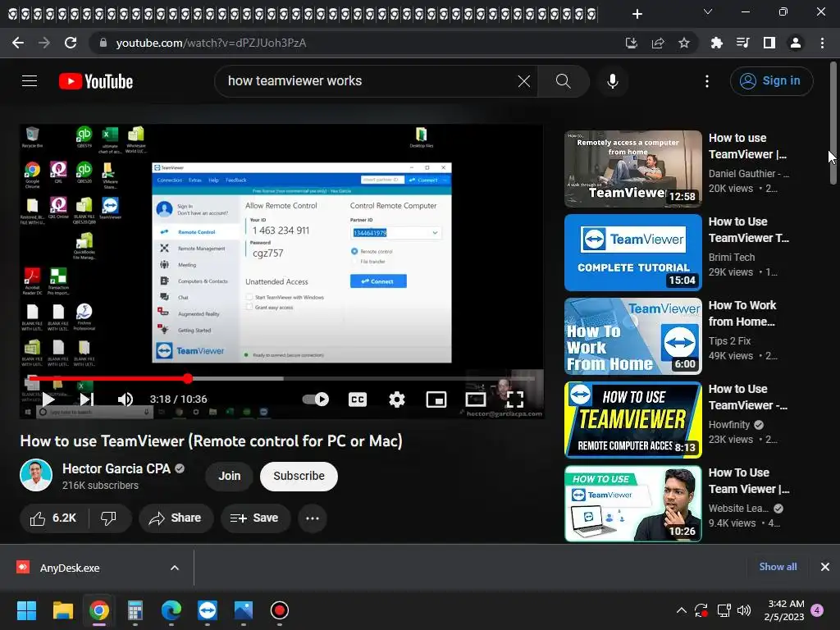The height and width of the screenshot is (630, 840).
Task: Open the video title text
Action: tap(211, 441)
